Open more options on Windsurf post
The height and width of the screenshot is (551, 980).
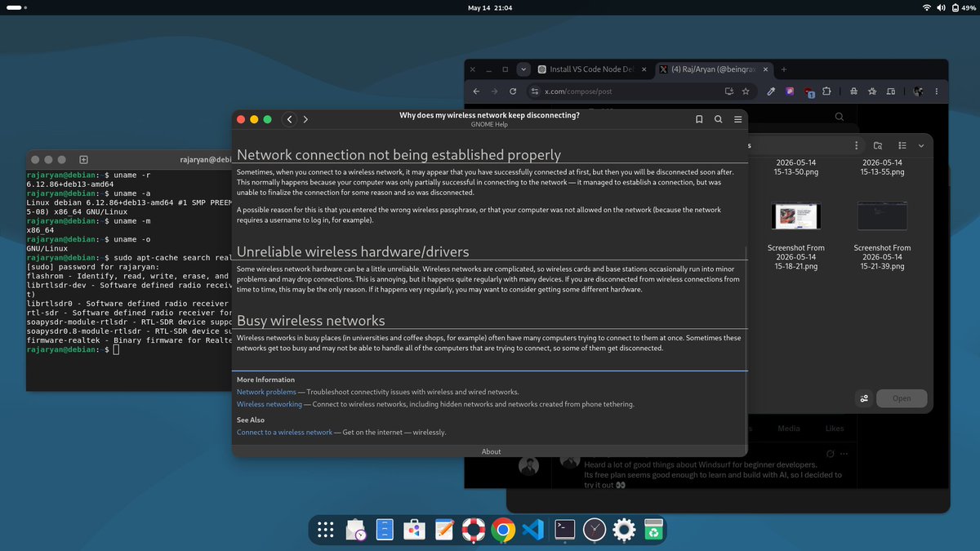click(844, 454)
